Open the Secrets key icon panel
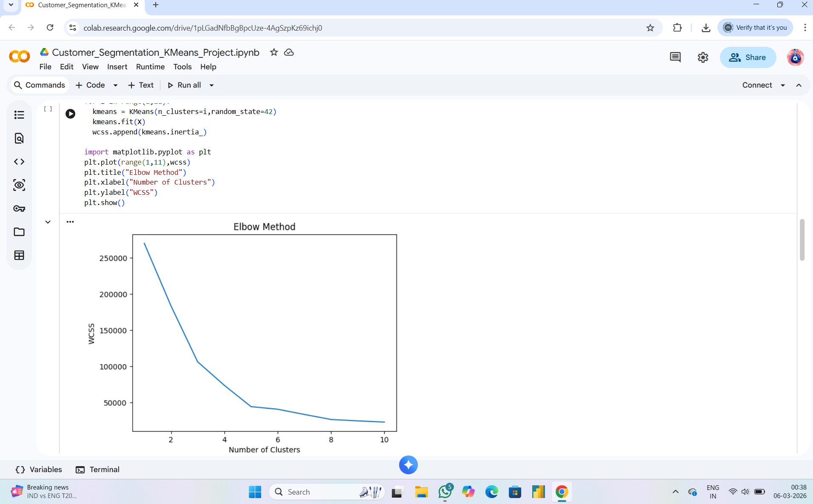This screenshot has width=813, height=504. pyautogui.click(x=19, y=208)
